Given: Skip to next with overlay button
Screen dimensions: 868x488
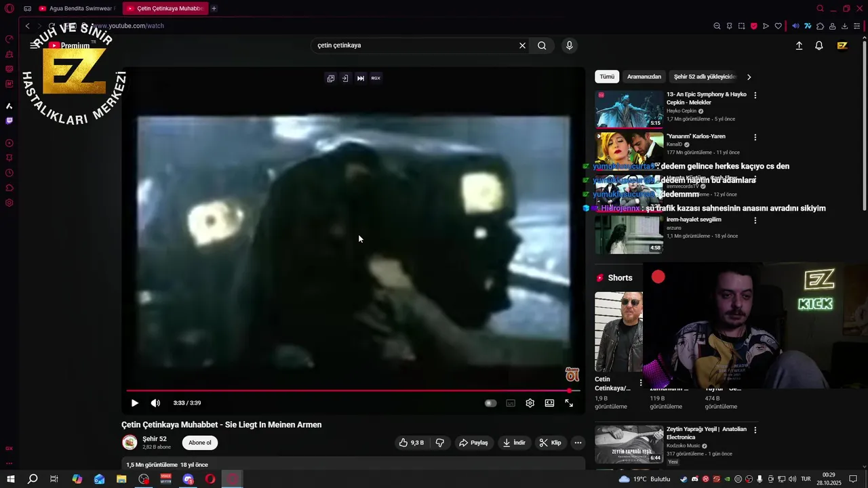Looking at the screenshot, I should [360, 78].
